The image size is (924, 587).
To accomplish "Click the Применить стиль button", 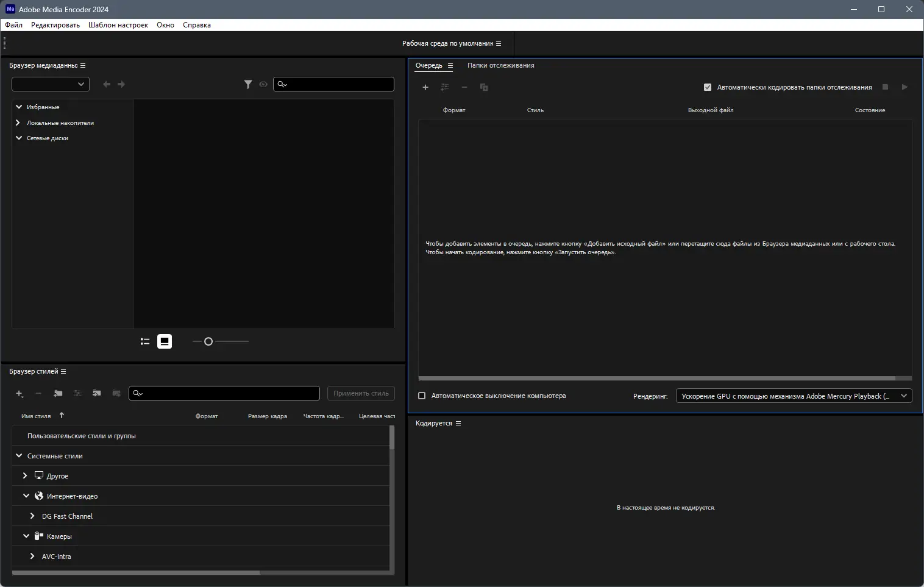I will tap(361, 393).
